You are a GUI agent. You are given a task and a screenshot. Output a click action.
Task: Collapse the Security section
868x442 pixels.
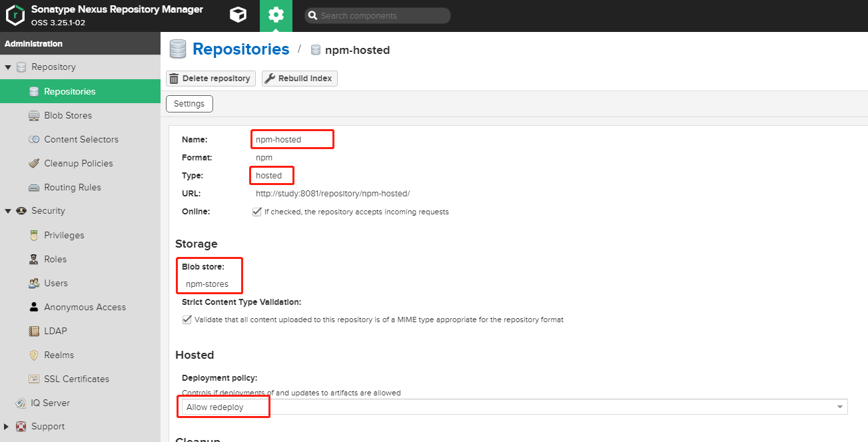(x=7, y=210)
